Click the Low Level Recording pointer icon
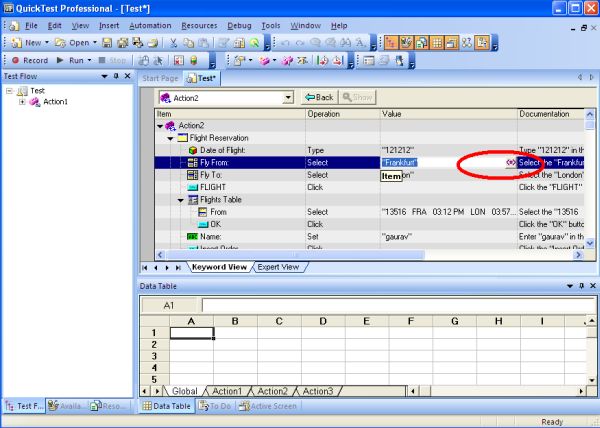 tap(158, 60)
